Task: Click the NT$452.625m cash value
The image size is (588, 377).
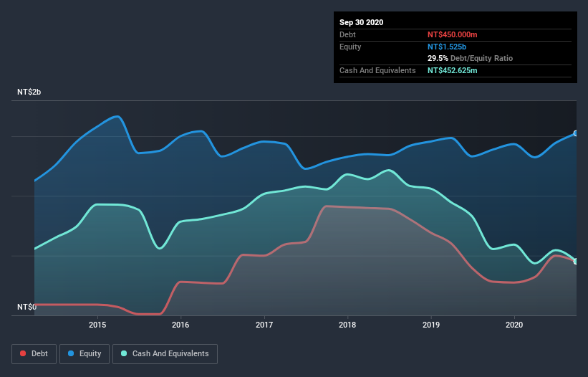Action: tap(452, 70)
